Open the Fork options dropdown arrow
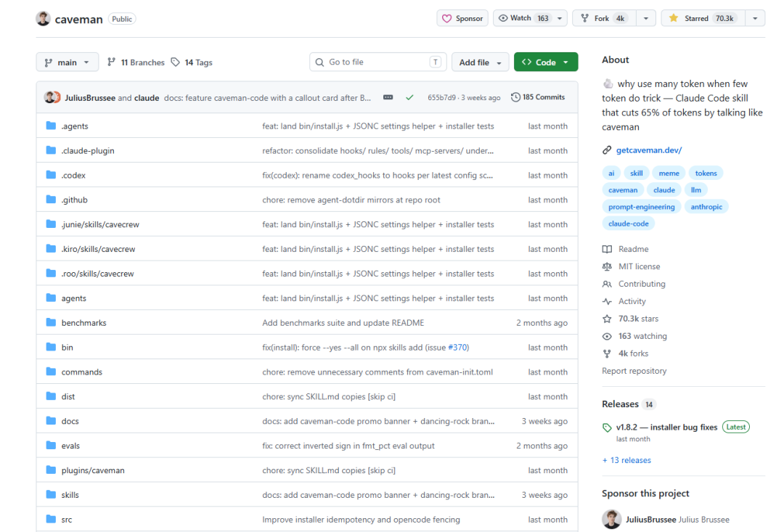This screenshot has height=532, width=784. click(x=646, y=18)
